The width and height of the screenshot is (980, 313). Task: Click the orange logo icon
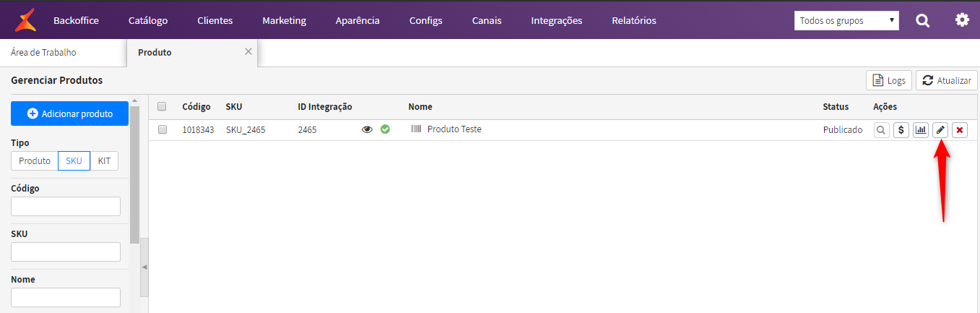pos(25,20)
